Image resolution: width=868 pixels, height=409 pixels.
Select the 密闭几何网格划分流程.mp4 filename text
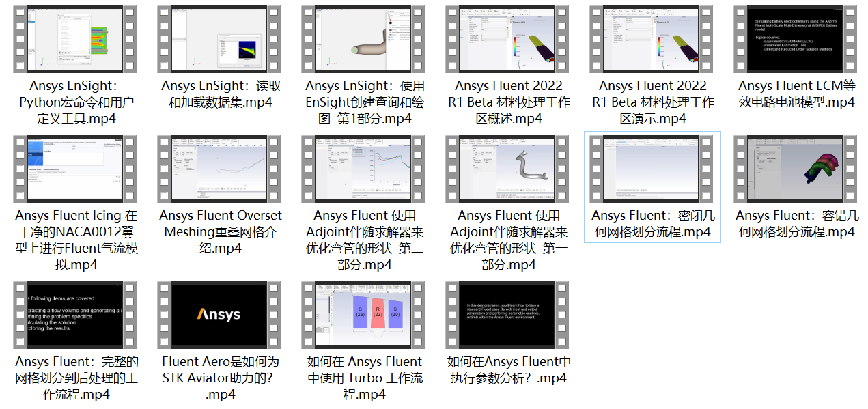coord(652,222)
